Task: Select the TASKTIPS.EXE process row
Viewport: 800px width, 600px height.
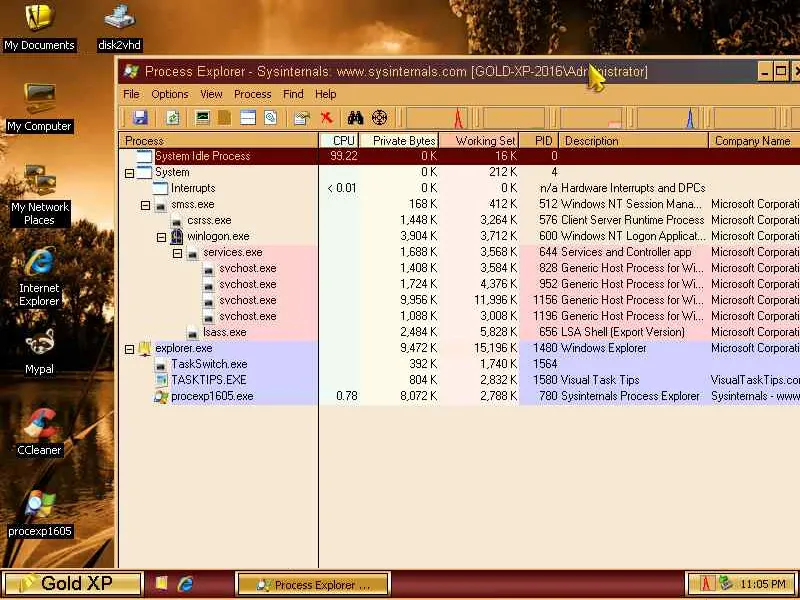Action: pyautogui.click(x=459, y=380)
